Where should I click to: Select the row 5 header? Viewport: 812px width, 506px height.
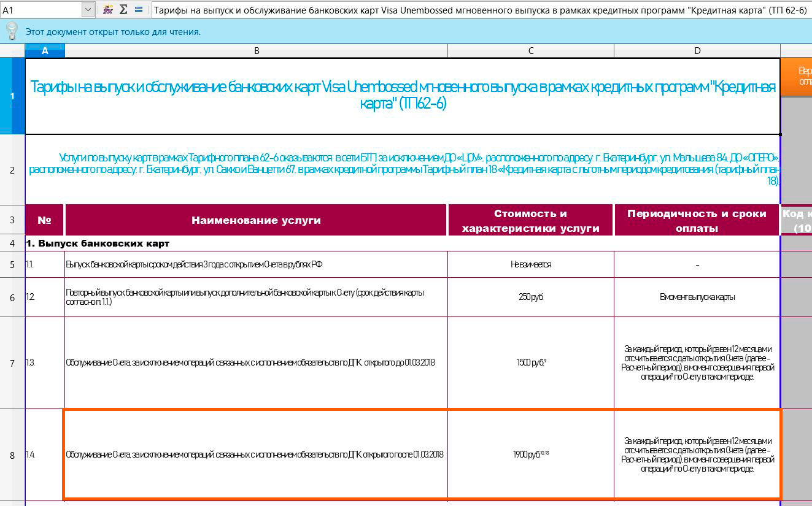tap(12, 264)
